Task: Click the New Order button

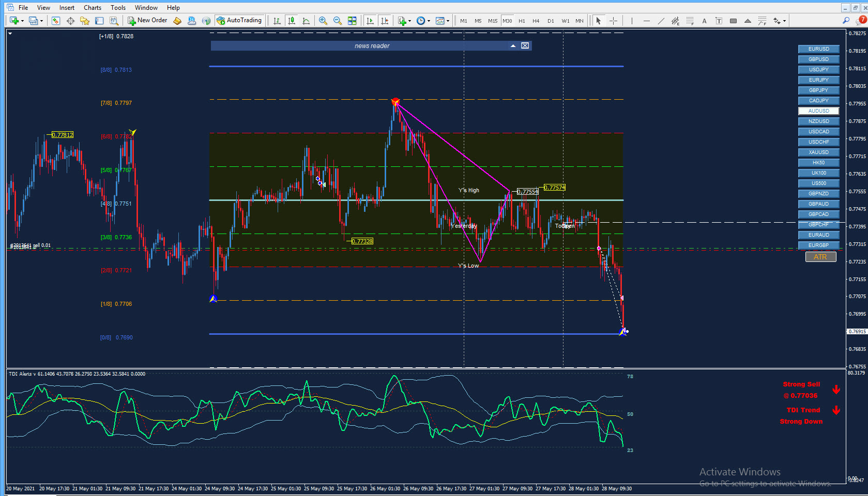Action: click(x=148, y=20)
